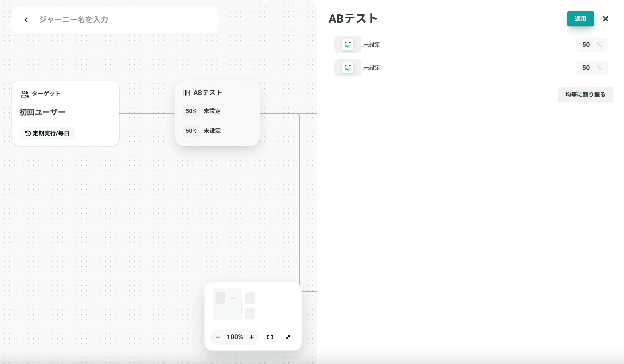Viewport: 624px width, 364px height.
Task: Click the back chevron beside journey name
Action: [26, 19]
